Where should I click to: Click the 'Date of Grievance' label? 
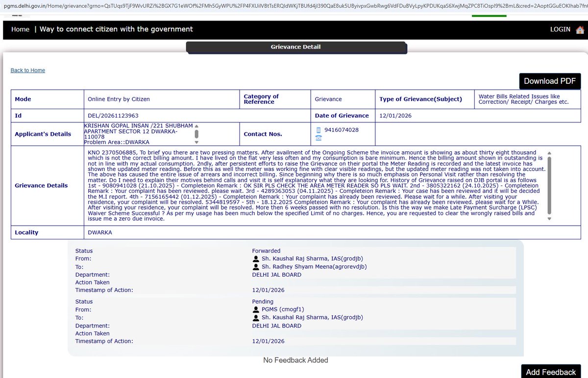coord(342,116)
